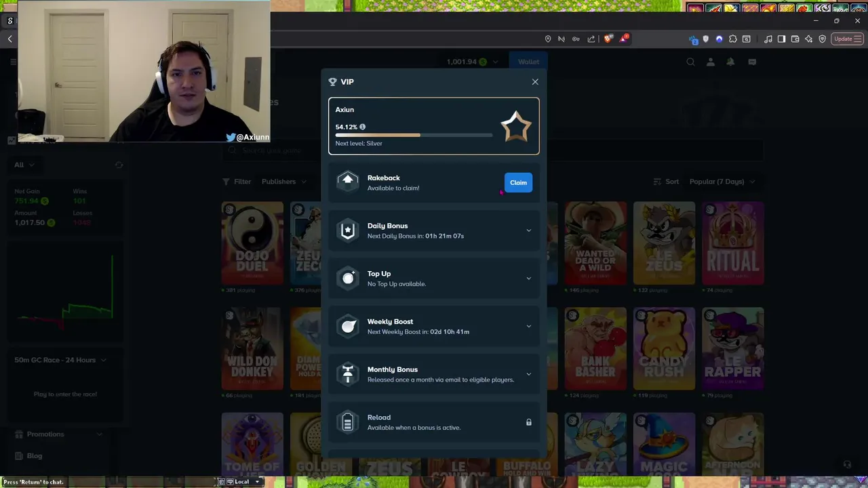
Task: Open the music note playlist icon
Action: [768, 39]
